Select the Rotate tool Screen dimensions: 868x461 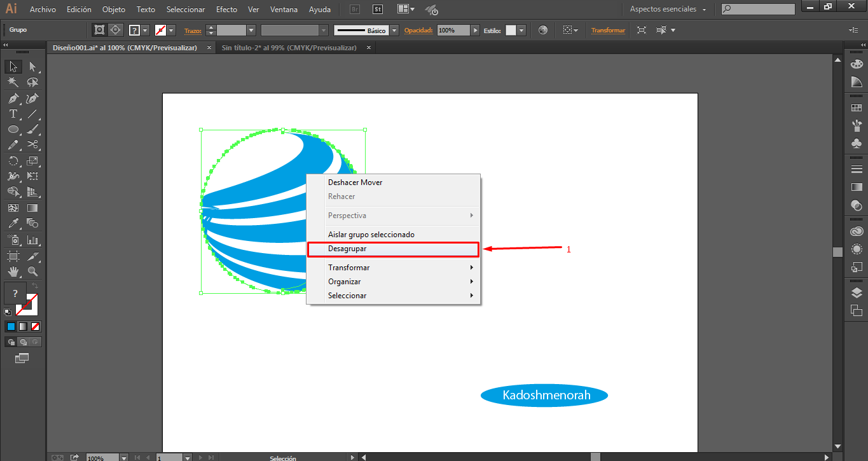[x=13, y=161]
